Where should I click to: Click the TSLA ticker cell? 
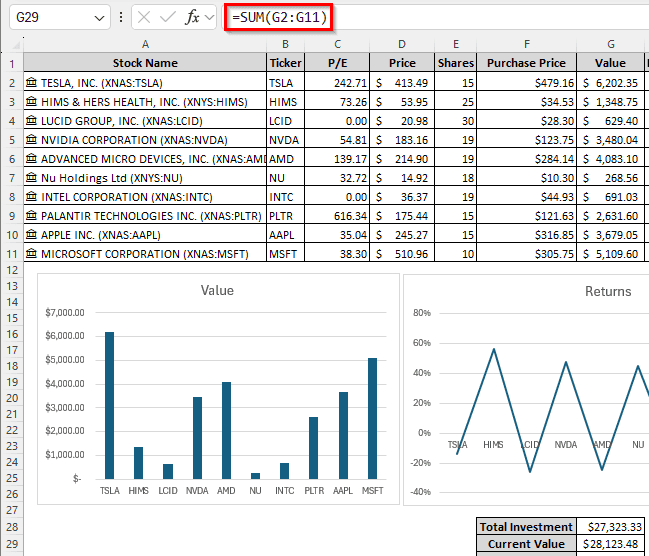click(285, 83)
